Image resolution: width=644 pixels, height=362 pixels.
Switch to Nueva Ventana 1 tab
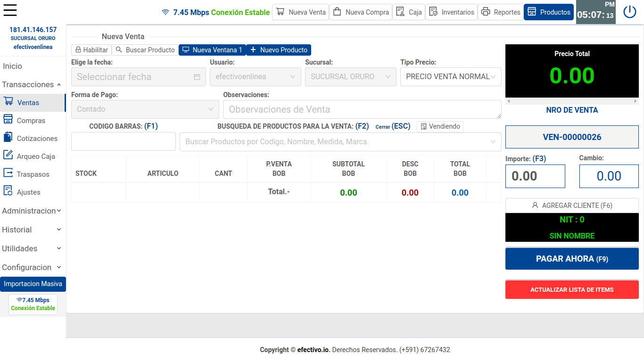212,50
